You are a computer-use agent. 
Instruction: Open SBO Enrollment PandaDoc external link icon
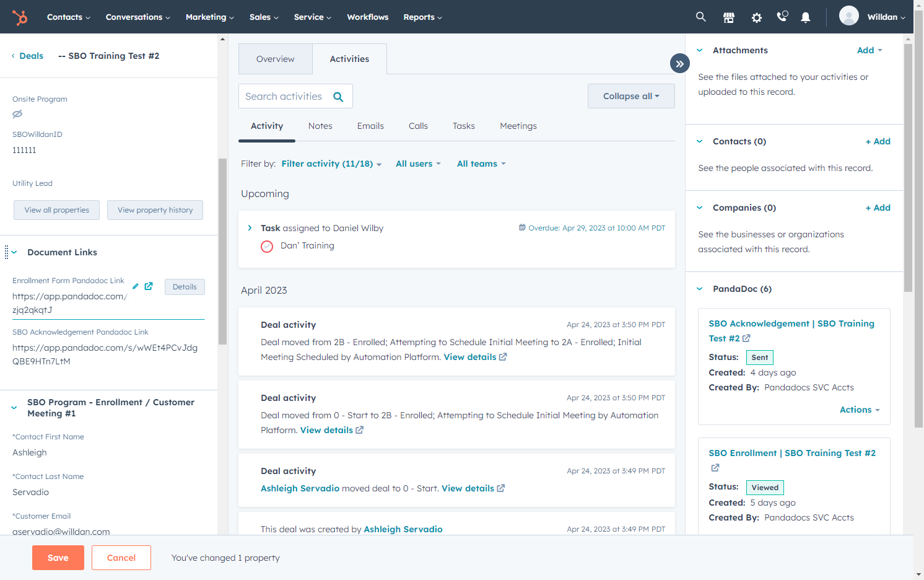click(715, 468)
